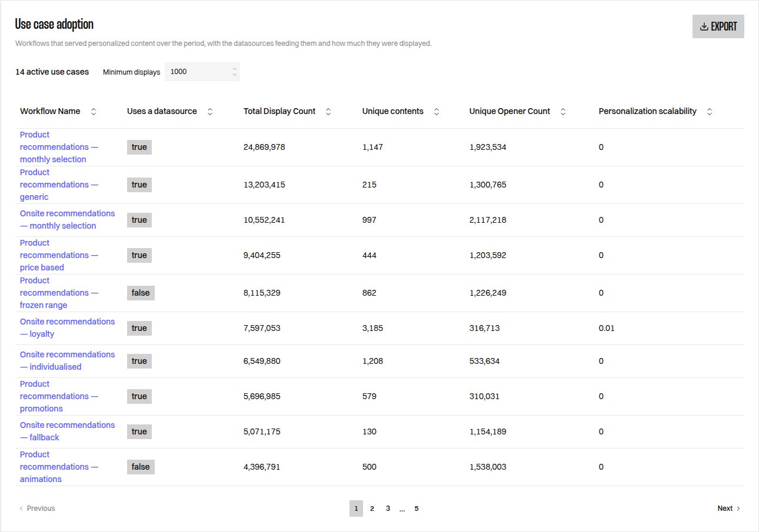759x532 pixels.
Task: Select unique contents value 130
Action: tap(369, 431)
